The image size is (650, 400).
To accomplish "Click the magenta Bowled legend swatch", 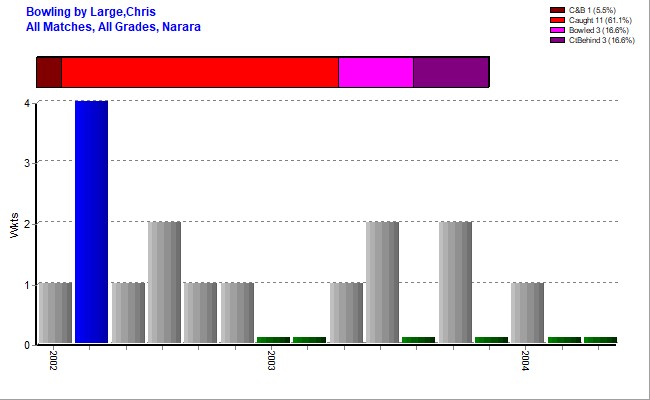I will point(557,30).
